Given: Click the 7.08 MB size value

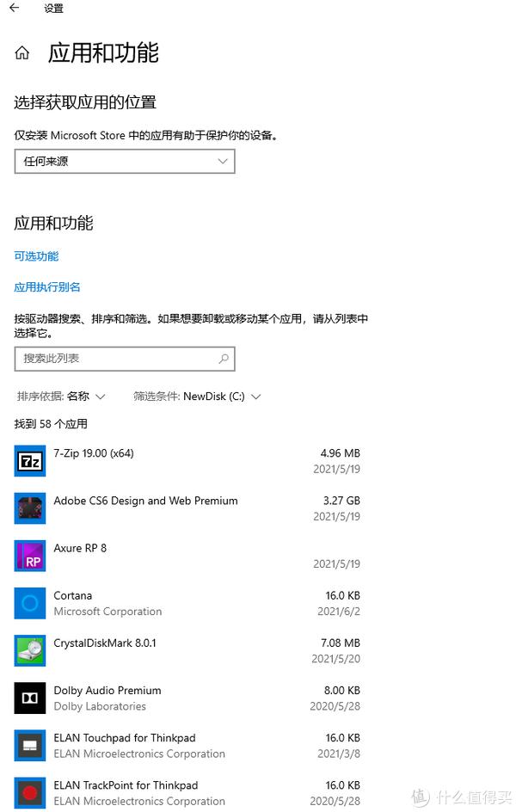Looking at the screenshot, I should coord(341,643).
